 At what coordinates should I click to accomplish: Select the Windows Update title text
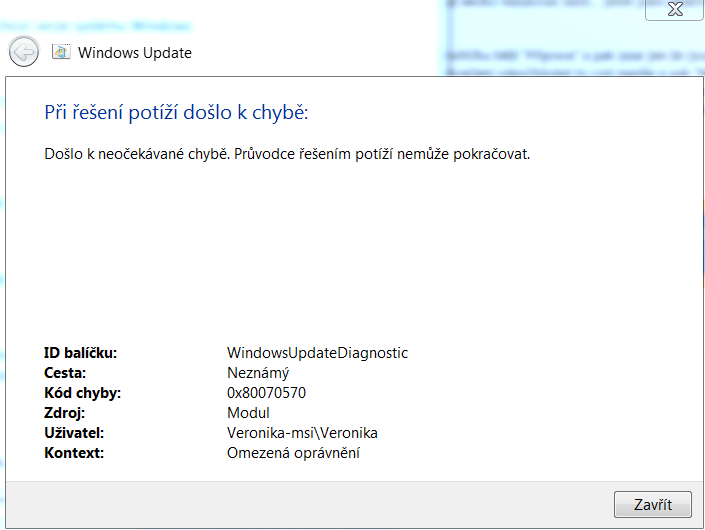(x=135, y=53)
